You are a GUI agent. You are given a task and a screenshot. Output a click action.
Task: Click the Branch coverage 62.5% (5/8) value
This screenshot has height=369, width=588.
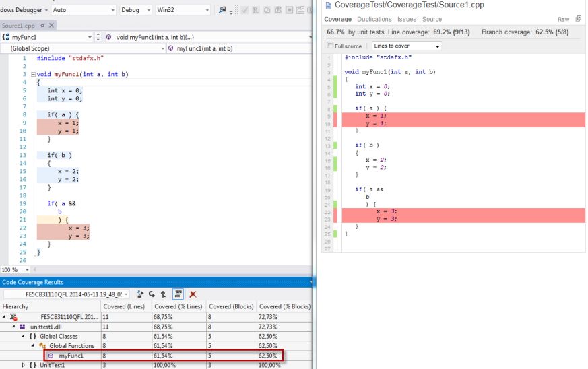click(x=552, y=32)
